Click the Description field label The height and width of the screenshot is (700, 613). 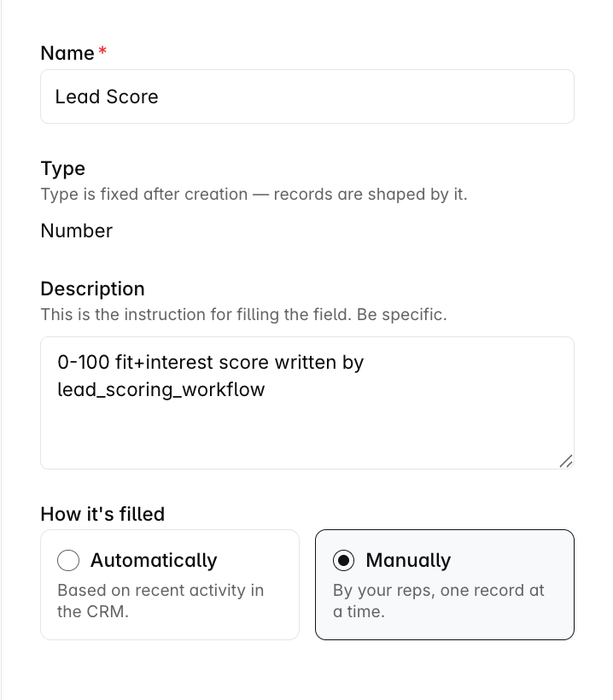93,289
